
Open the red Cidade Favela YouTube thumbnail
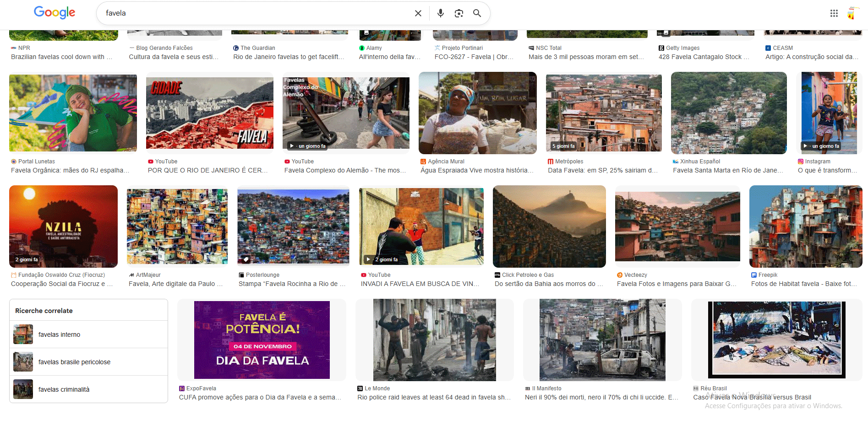(x=209, y=113)
